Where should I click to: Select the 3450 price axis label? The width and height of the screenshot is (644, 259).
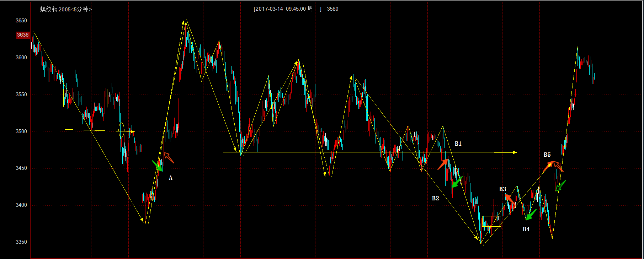21,168
